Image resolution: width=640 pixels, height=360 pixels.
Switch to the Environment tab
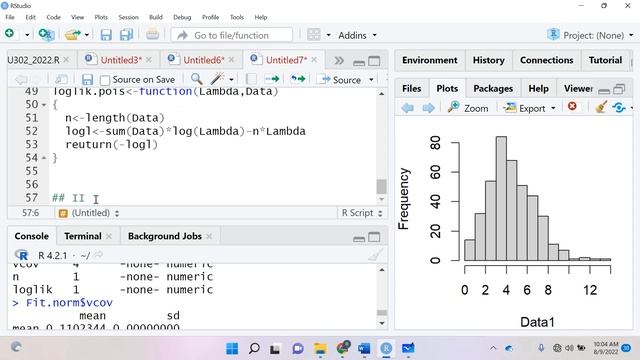tap(429, 60)
